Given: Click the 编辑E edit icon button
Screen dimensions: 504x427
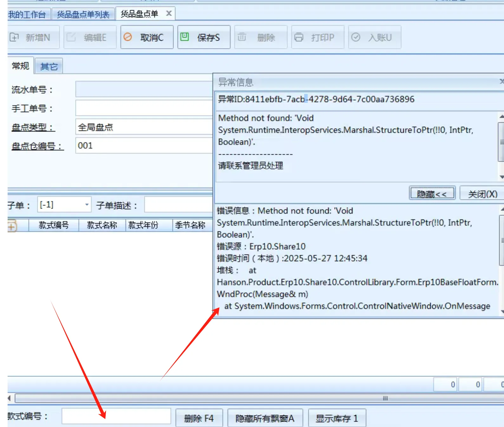Looking at the screenshot, I should pyautogui.click(x=90, y=37).
